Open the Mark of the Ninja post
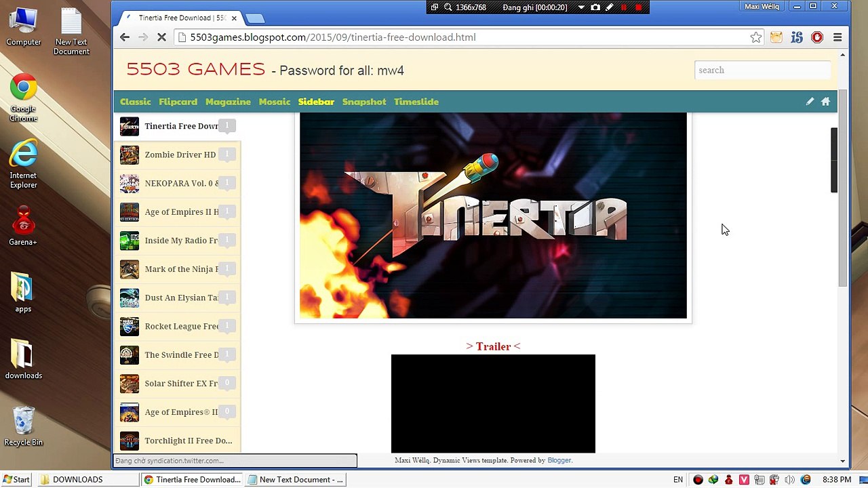The height and width of the screenshot is (488, 868). tap(178, 269)
